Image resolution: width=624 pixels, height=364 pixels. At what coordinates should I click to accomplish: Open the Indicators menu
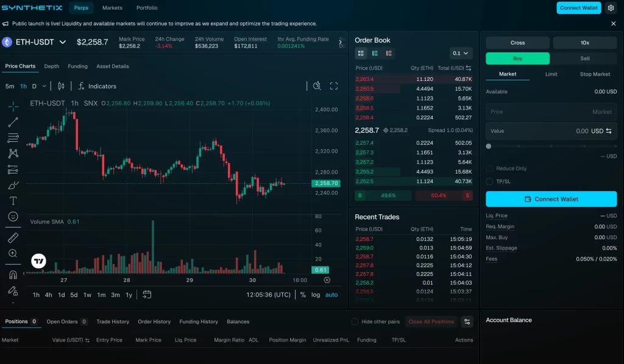(x=97, y=86)
